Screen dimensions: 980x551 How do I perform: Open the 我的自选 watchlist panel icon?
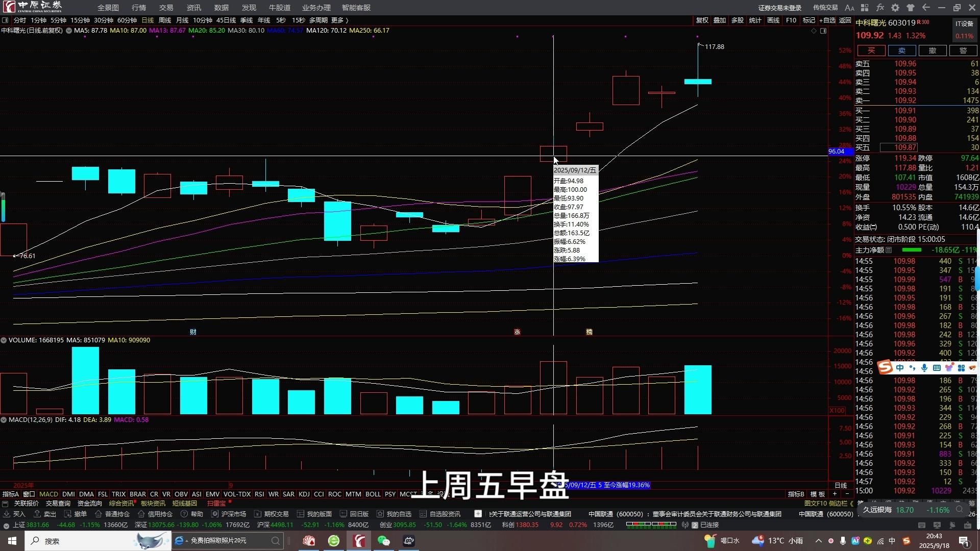(x=381, y=514)
